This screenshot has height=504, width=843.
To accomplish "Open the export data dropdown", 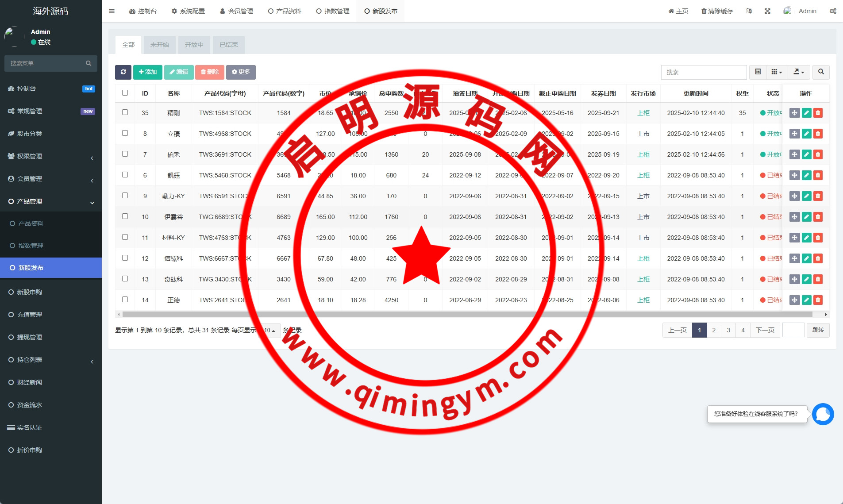I will click(x=799, y=72).
